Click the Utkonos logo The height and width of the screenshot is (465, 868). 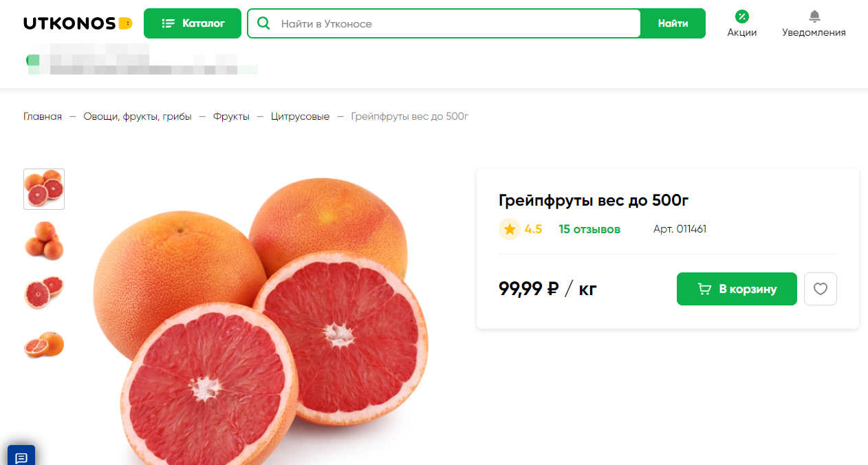77,23
